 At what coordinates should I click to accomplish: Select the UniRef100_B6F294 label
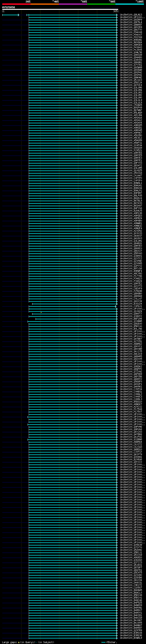click(x=131, y=319)
